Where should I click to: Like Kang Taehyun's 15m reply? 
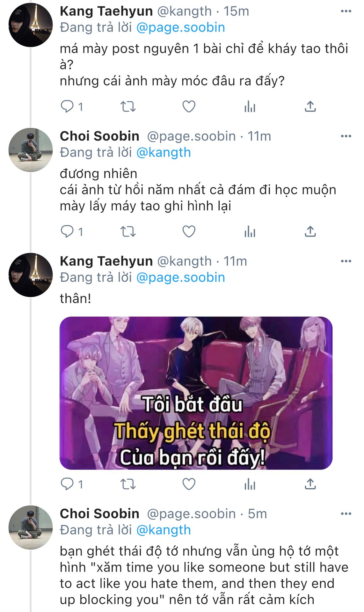(x=189, y=106)
